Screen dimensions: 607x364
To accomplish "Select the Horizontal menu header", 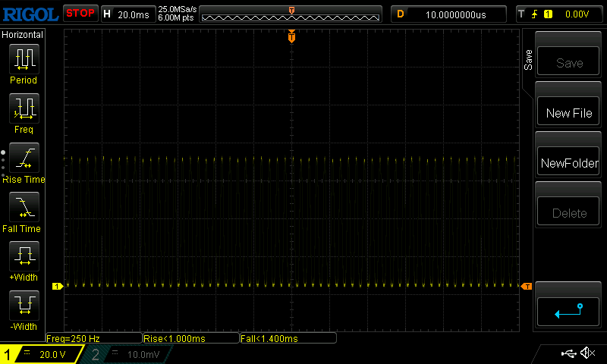I will (x=23, y=35).
